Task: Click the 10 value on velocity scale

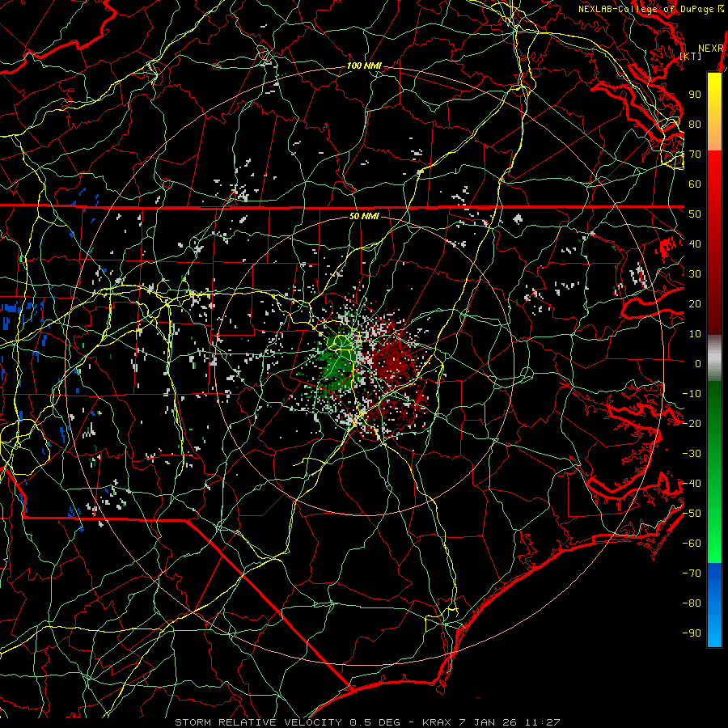Action: 695,334
